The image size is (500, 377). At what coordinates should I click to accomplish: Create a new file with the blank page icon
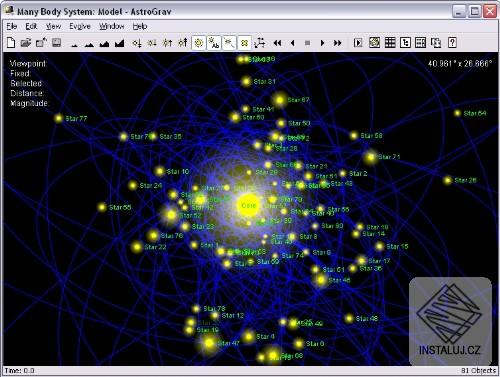click(x=11, y=43)
